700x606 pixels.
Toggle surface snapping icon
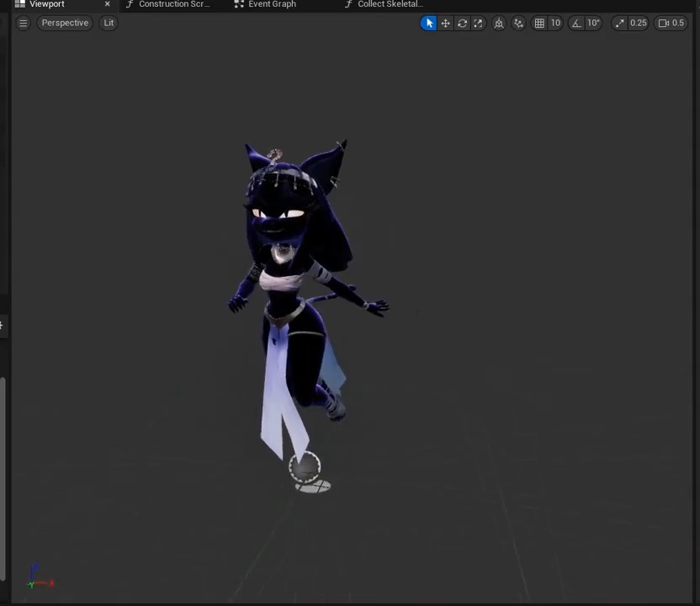tap(518, 24)
